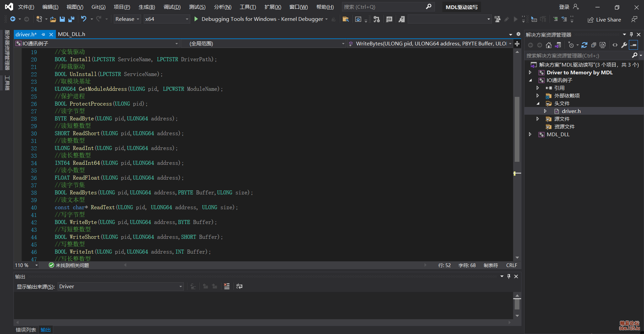Toggle word wrap in output panel
The height and width of the screenshot is (334, 644).
click(239, 286)
